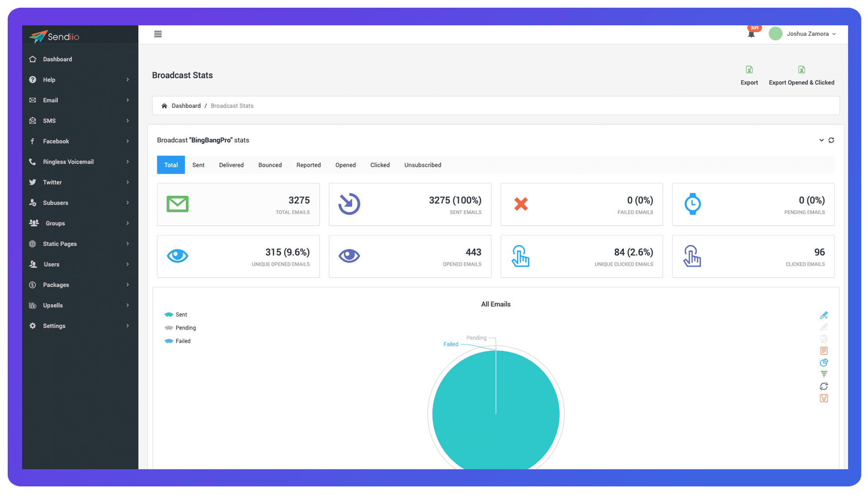Toggle the Failed legend series
Viewport: 868px width, 495px height.
pyautogui.click(x=178, y=341)
